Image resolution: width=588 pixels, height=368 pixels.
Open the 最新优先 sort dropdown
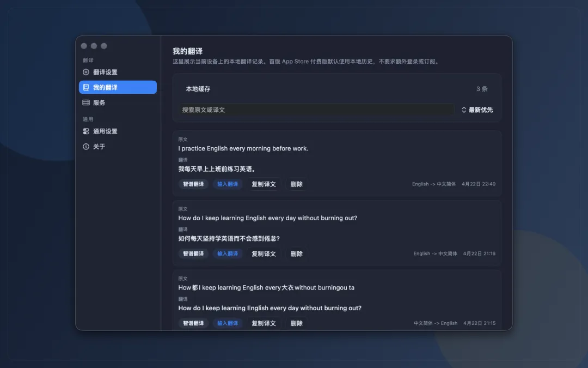(477, 110)
